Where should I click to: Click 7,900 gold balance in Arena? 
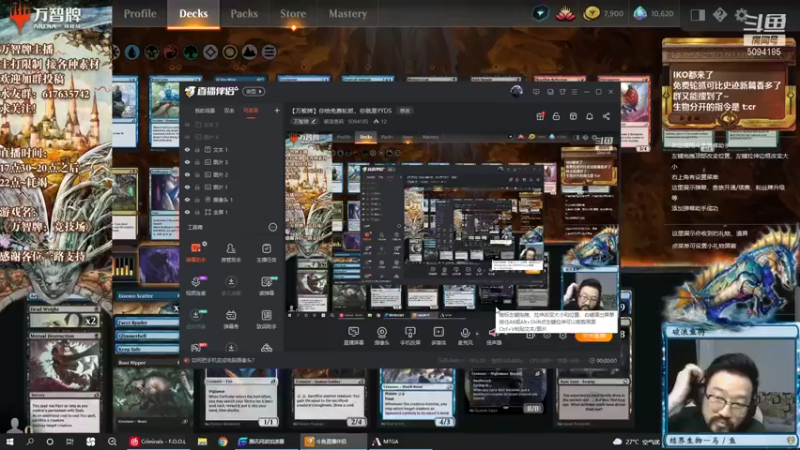pyautogui.click(x=604, y=14)
